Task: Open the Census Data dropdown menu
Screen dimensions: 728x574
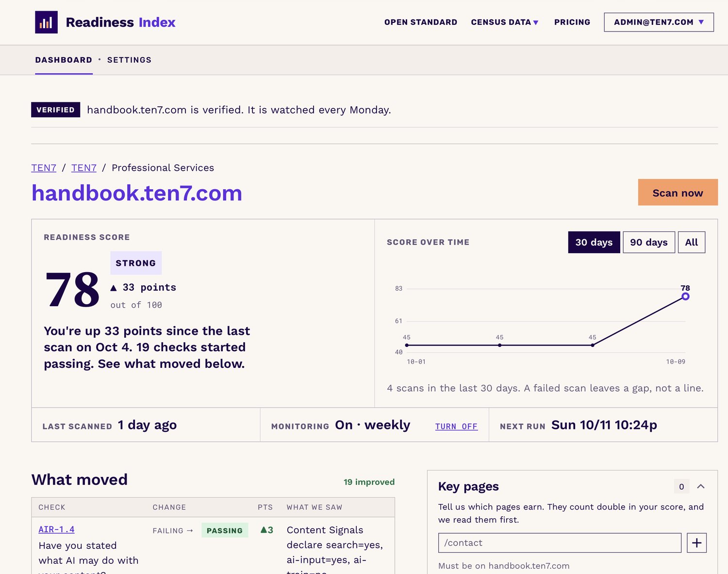Action: coord(505,22)
